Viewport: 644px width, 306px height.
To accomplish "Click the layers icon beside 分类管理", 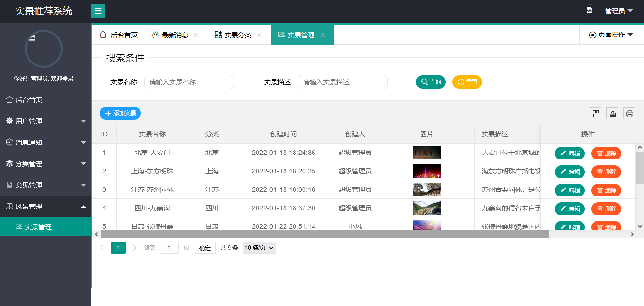I will (x=9, y=163).
